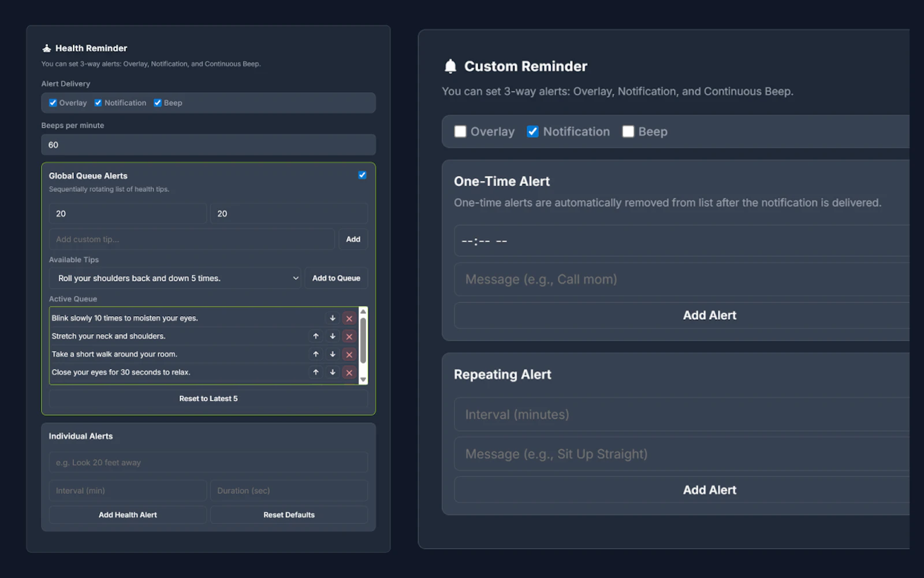
Task: Click Add Alert under One-Time Alert
Action: point(709,315)
